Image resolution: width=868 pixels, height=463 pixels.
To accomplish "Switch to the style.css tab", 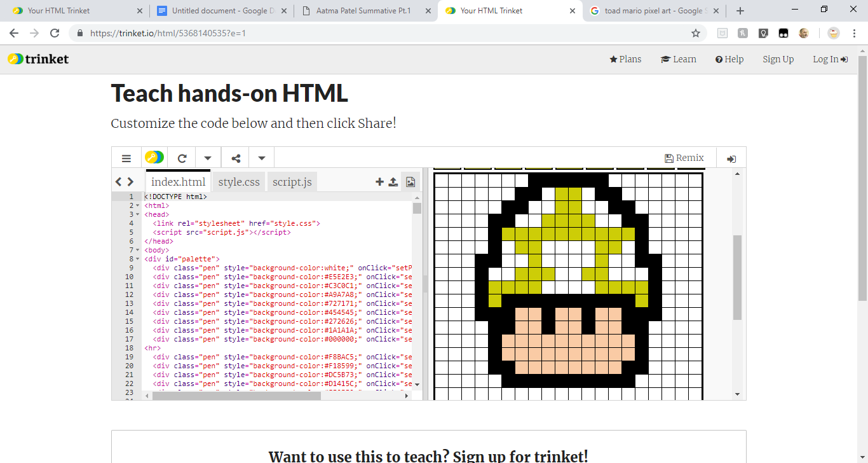I will 239,182.
